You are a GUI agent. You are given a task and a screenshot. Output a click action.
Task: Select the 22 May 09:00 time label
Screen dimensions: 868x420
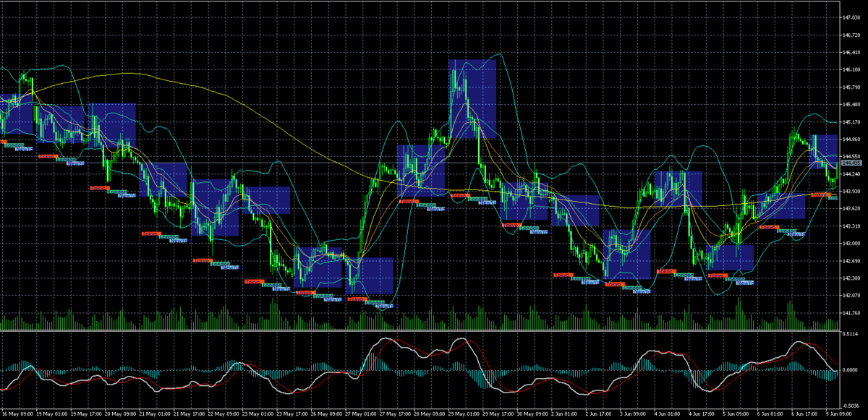(x=224, y=416)
